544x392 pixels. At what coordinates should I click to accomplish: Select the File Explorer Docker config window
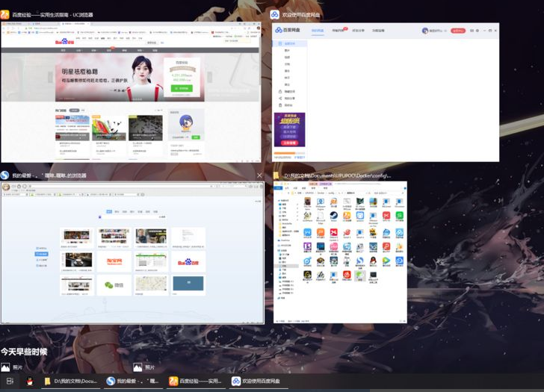coord(340,251)
